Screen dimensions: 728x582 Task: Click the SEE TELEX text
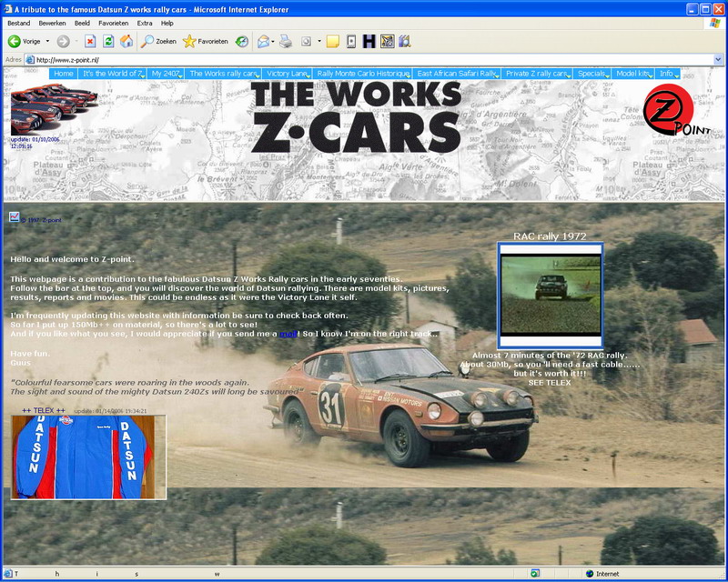pos(550,383)
